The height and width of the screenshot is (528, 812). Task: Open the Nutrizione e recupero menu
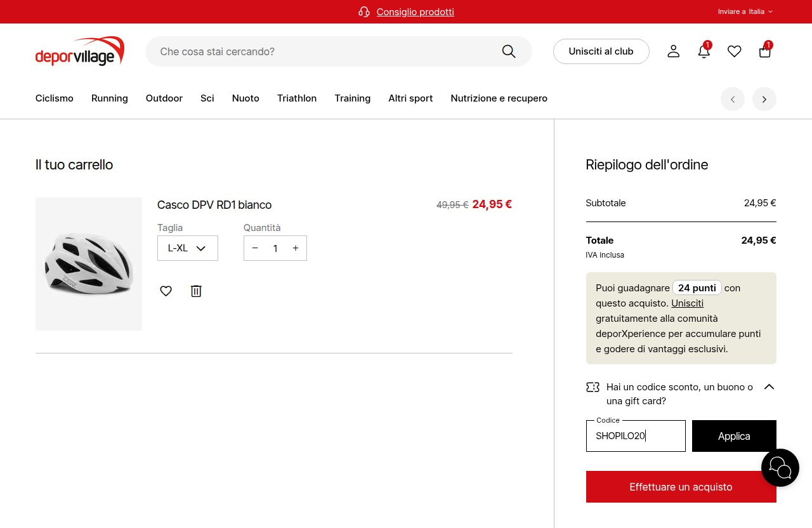pyautogui.click(x=499, y=98)
